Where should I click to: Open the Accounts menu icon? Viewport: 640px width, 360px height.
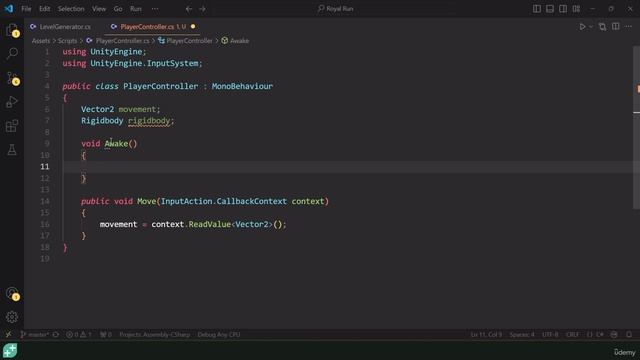(x=12, y=293)
